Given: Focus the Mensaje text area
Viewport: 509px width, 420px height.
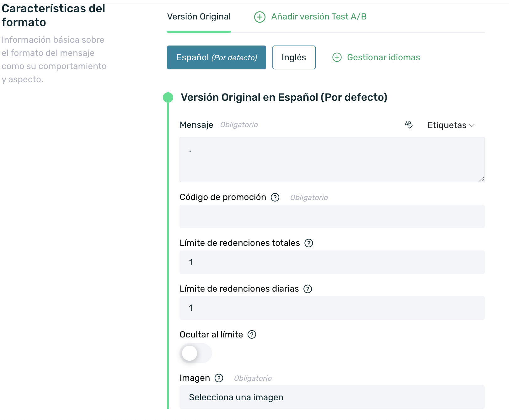Looking at the screenshot, I should 332,159.
